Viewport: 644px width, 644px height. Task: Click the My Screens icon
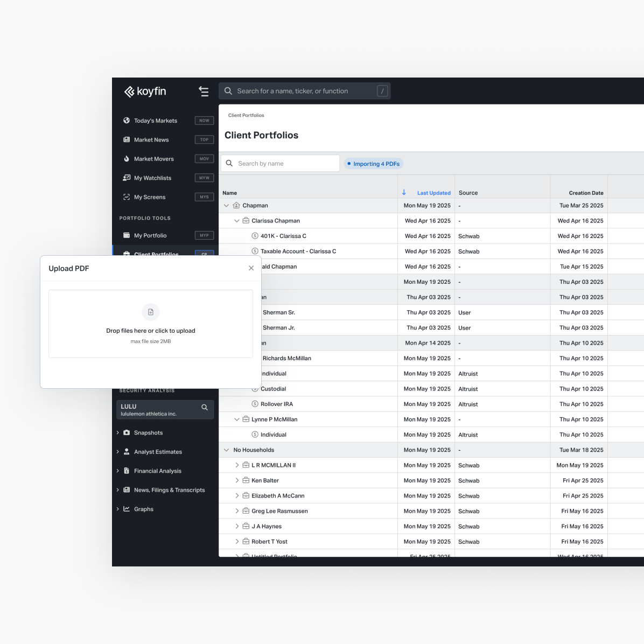coord(127,197)
